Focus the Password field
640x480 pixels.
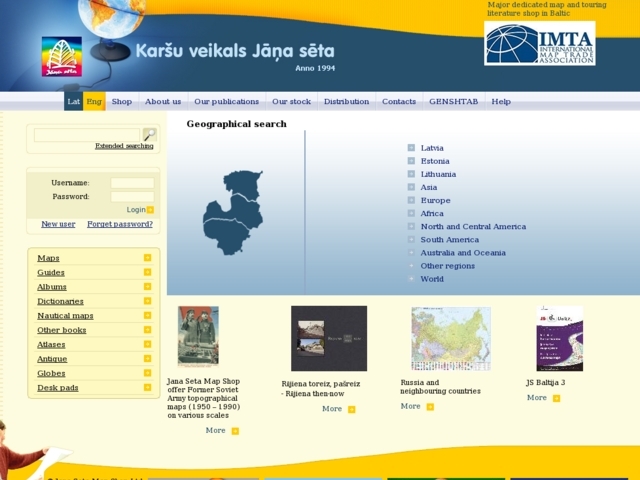[x=132, y=197]
